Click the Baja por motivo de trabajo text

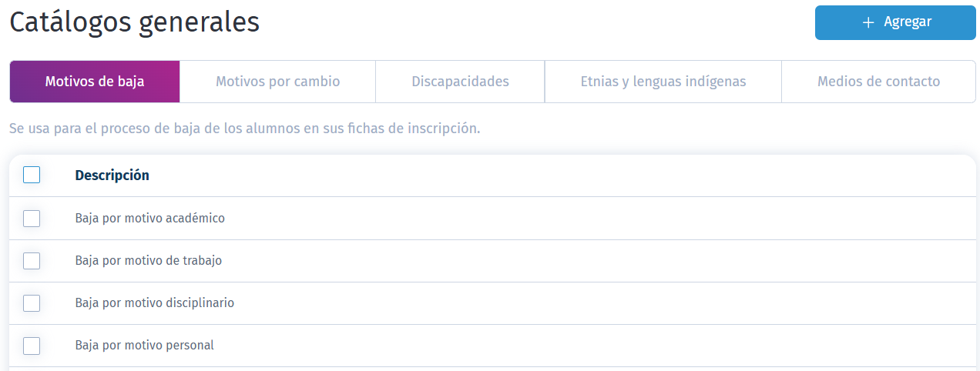coord(149,261)
